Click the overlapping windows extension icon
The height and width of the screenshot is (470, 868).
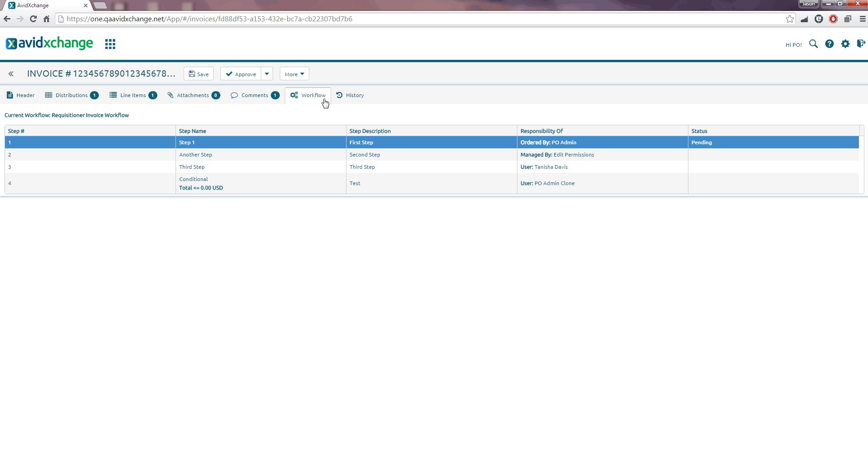(x=848, y=19)
